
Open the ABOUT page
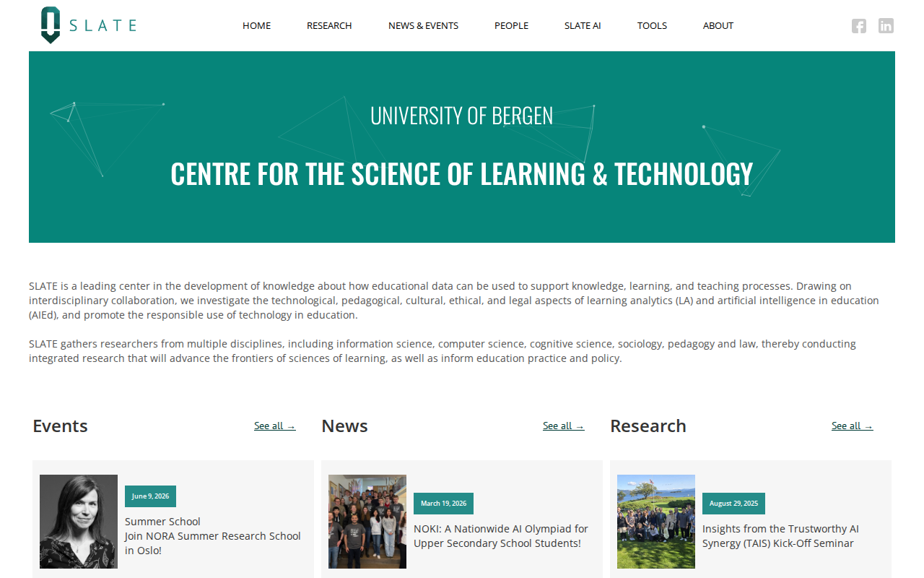tap(718, 25)
